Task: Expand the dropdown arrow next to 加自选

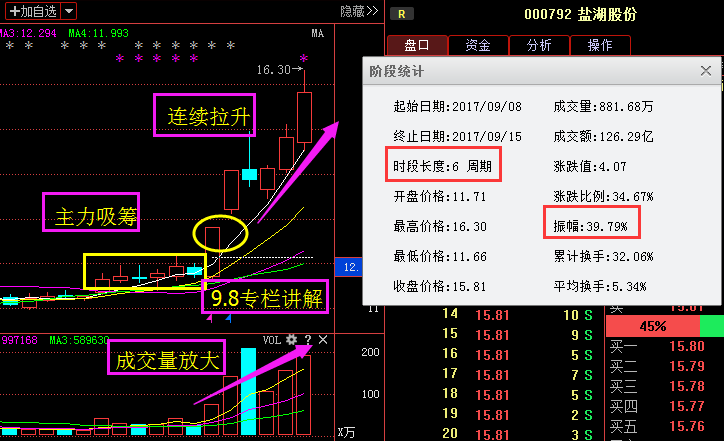Action: coord(68,11)
